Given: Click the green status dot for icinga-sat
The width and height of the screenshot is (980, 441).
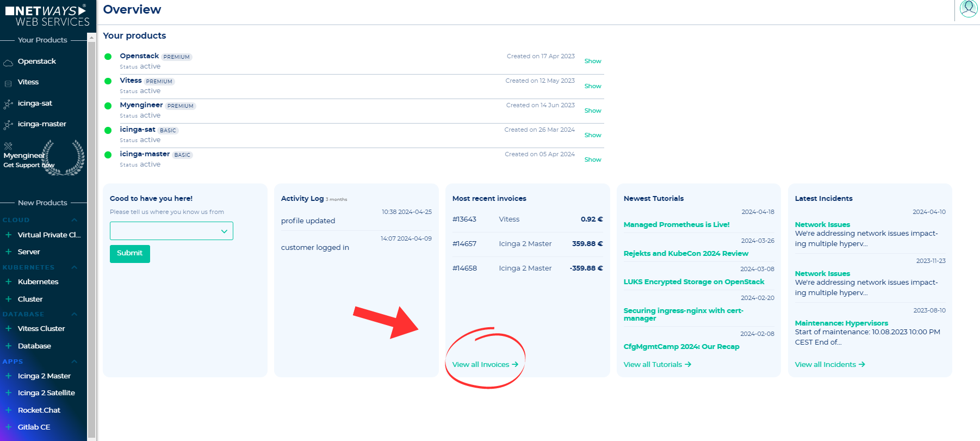Looking at the screenshot, I should (108, 130).
